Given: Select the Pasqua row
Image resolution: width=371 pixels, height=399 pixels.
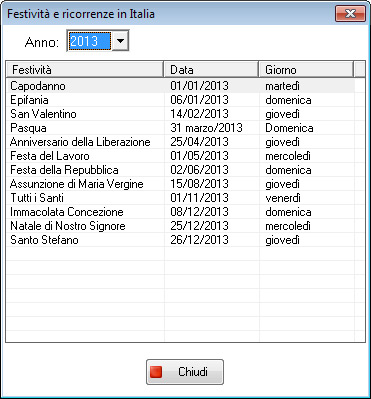Looking at the screenshot, I should pyautogui.click(x=180, y=128).
